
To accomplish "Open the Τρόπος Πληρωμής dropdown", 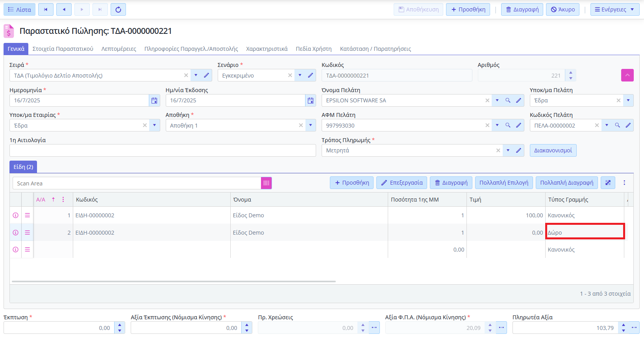I will pos(508,150).
